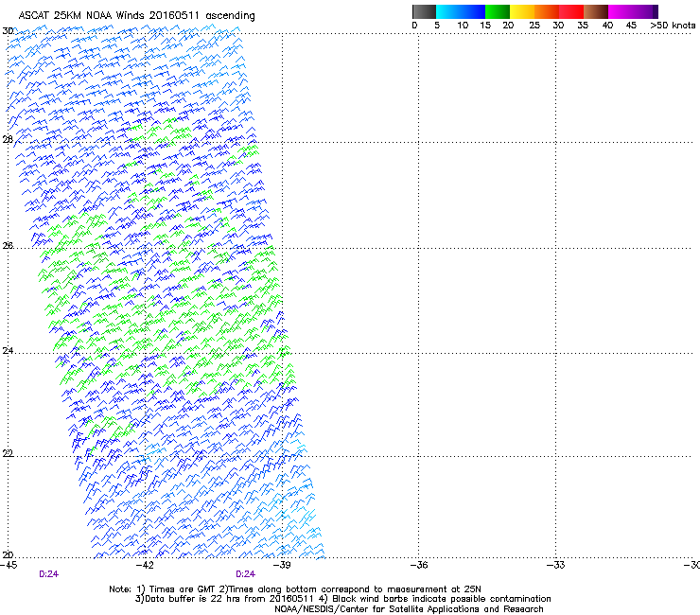Click the cyan 5-10 knots color swatch
700x615 pixels.
point(448,11)
